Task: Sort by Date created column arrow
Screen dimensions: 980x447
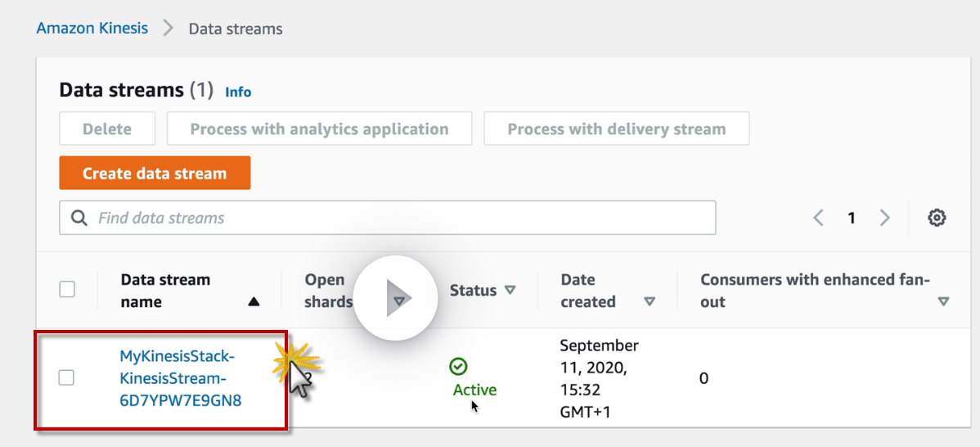Action: tap(650, 302)
